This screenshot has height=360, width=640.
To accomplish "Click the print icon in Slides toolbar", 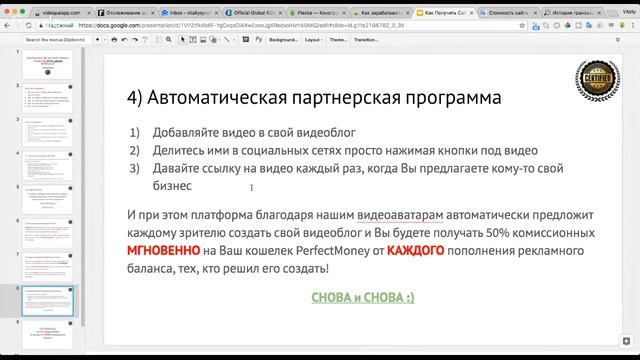I will (114, 40).
